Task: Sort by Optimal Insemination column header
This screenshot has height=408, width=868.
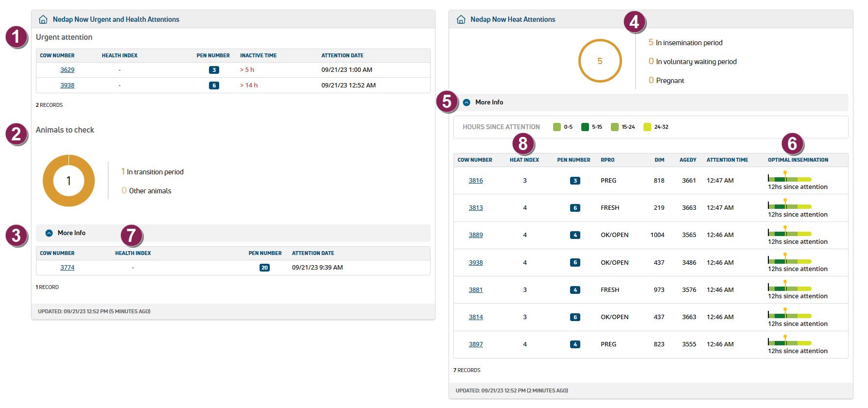Action: point(798,160)
